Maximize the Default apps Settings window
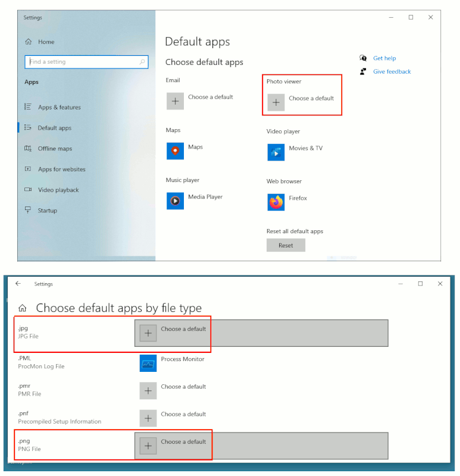The image size is (460, 476). point(411,17)
